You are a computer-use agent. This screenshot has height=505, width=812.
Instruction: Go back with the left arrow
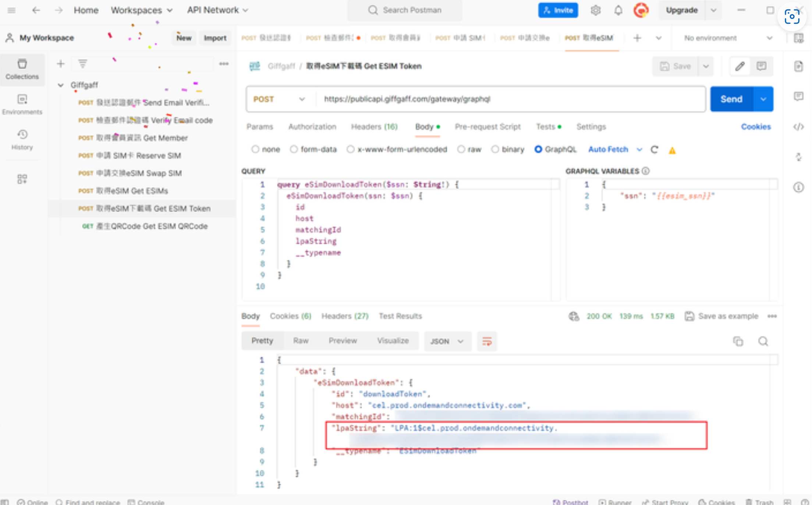tap(36, 10)
